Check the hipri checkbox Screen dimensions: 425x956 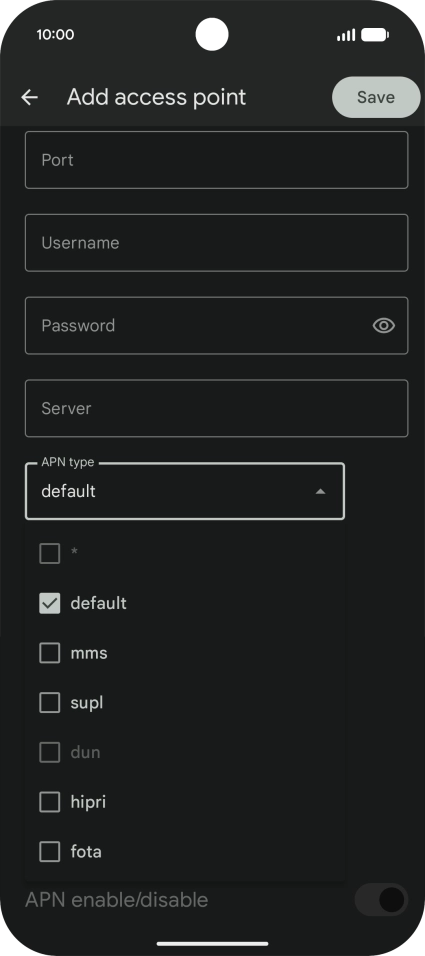[x=49, y=802]
